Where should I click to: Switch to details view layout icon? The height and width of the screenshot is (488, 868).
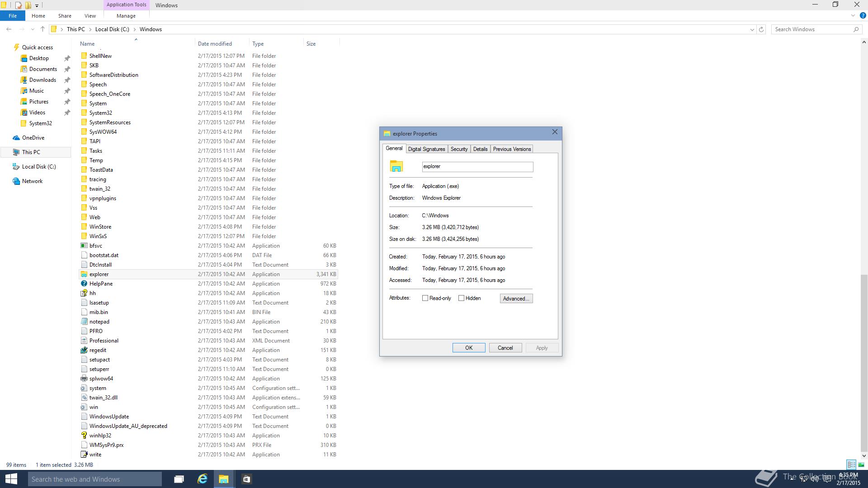point(851,465)
